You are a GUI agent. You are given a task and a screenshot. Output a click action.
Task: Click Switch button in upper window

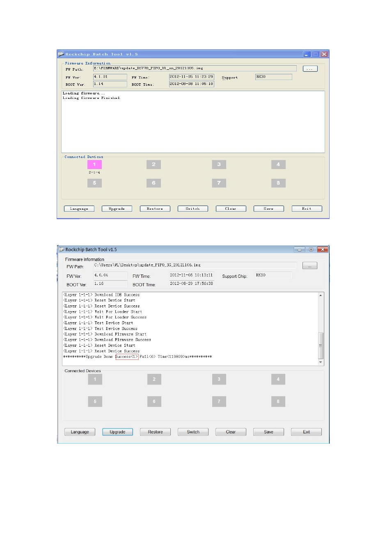point(193,209)
